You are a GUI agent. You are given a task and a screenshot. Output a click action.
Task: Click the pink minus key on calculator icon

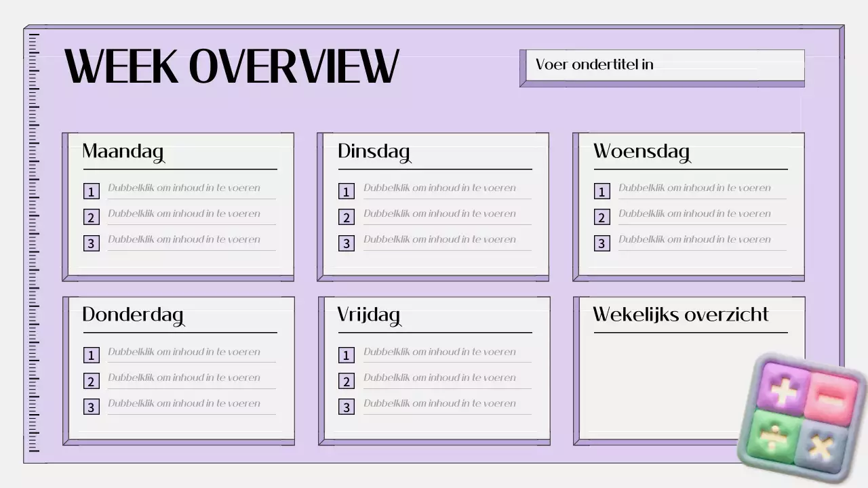pyautogui.click(x=832, y=397)
